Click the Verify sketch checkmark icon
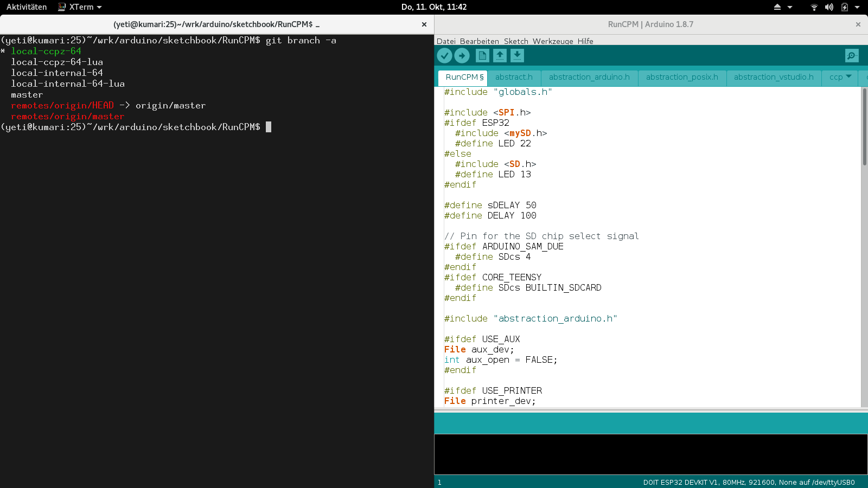Screen dimensions: 868x488 (444, 55)
